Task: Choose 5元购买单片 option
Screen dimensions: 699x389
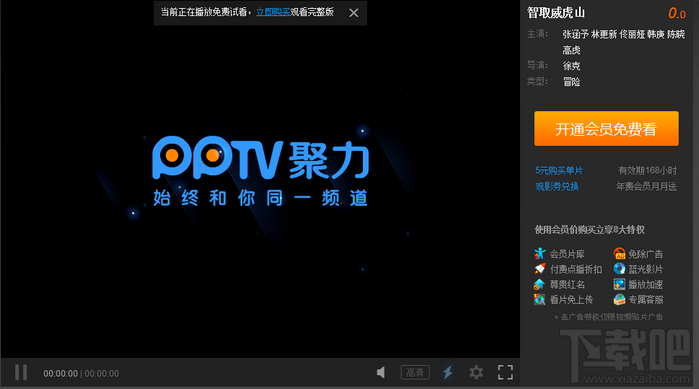Action: click(x=559, y=171)
